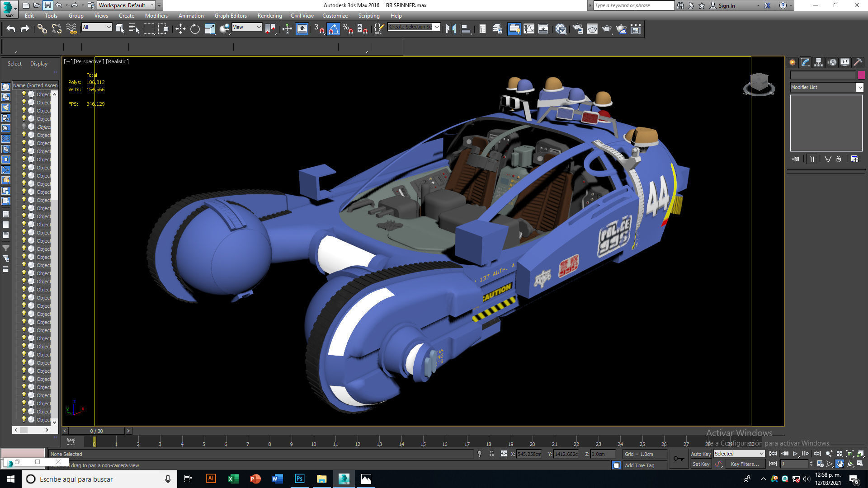Toggle the Window/Crossing selection mode

tap(163, 29)
